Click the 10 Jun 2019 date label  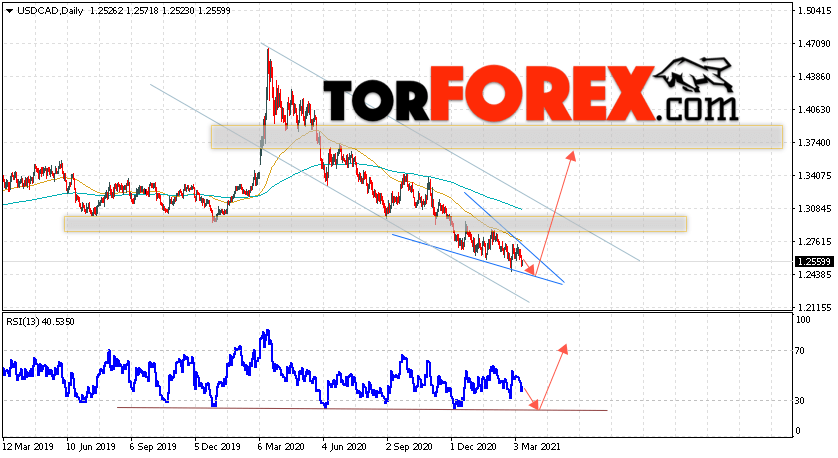[89, 447]
